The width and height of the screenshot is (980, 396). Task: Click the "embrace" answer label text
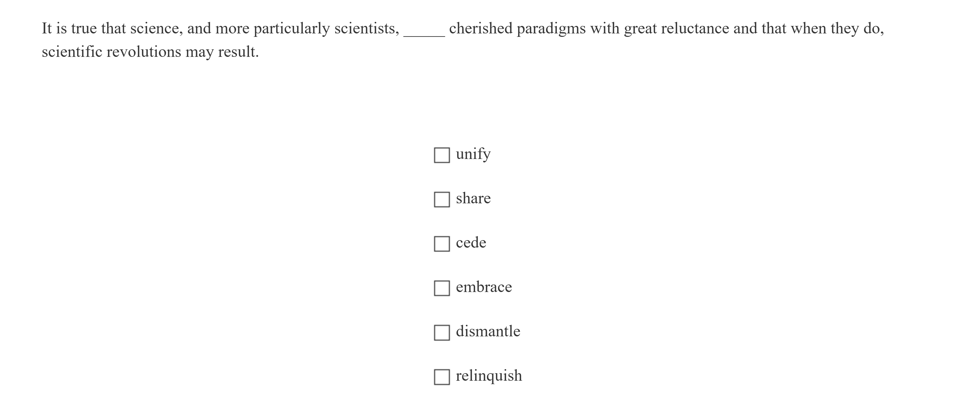(x=483, y=287)
